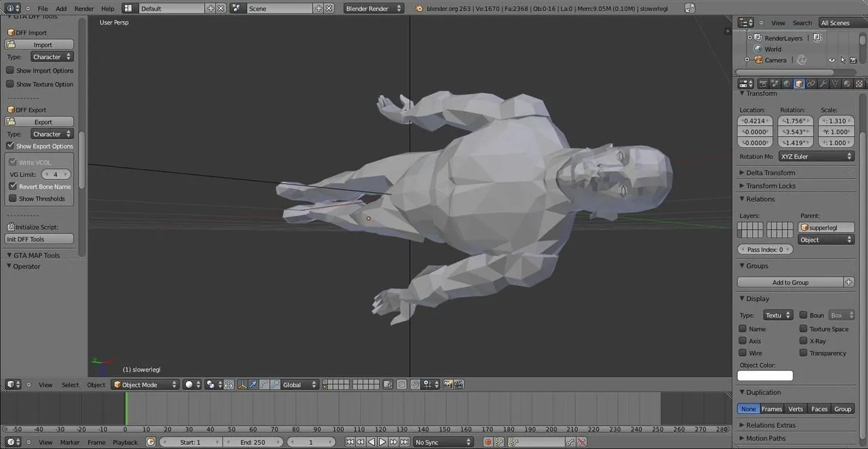Open the Object Data mesh tab icon
Screen dimensions: 868x449
835,84
